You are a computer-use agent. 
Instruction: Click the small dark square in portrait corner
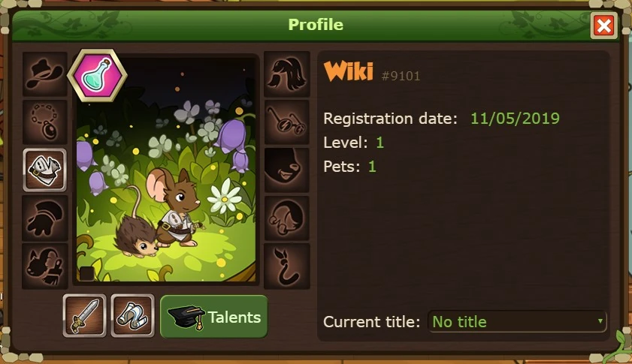(x=86, y=273)
